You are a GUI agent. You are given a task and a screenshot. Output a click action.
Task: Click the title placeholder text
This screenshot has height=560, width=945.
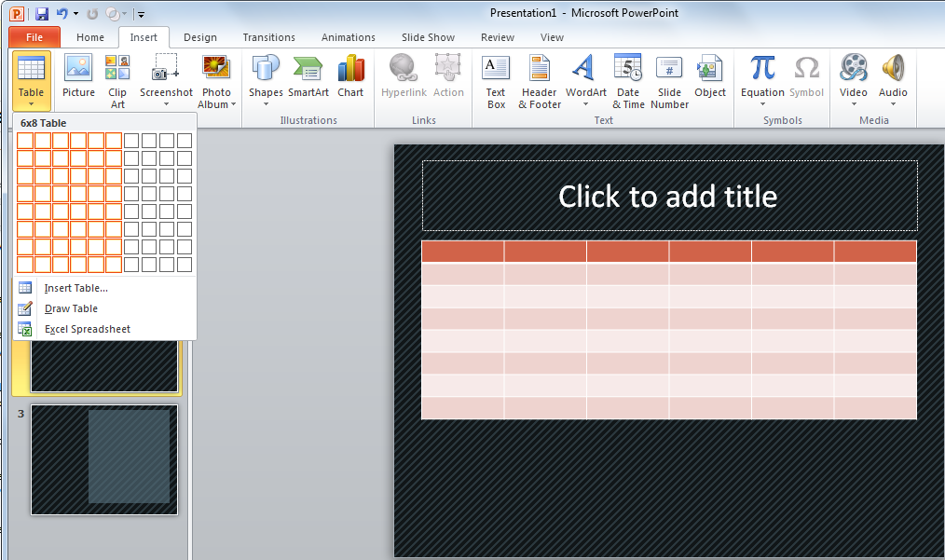click(668, 196)
